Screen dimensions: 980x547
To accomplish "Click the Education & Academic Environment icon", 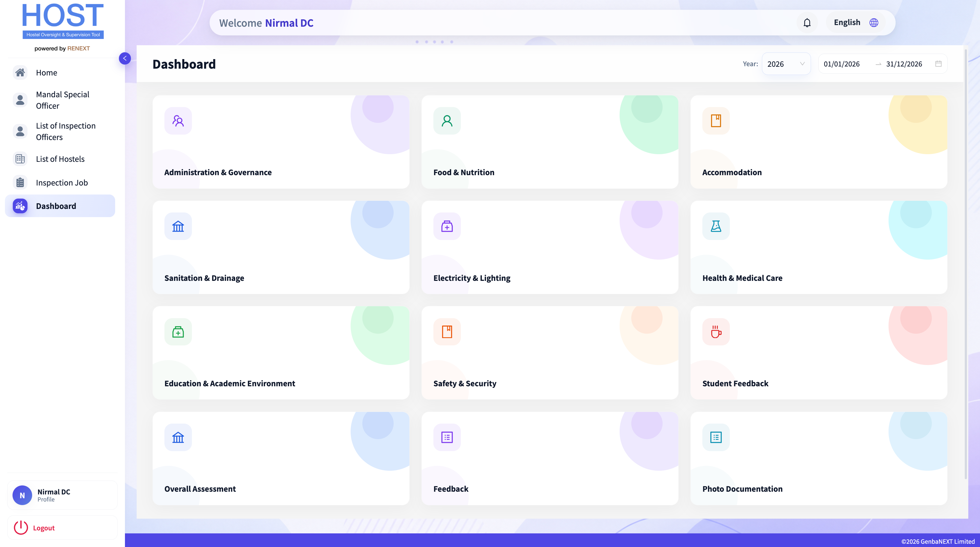I will click(178, 332).
